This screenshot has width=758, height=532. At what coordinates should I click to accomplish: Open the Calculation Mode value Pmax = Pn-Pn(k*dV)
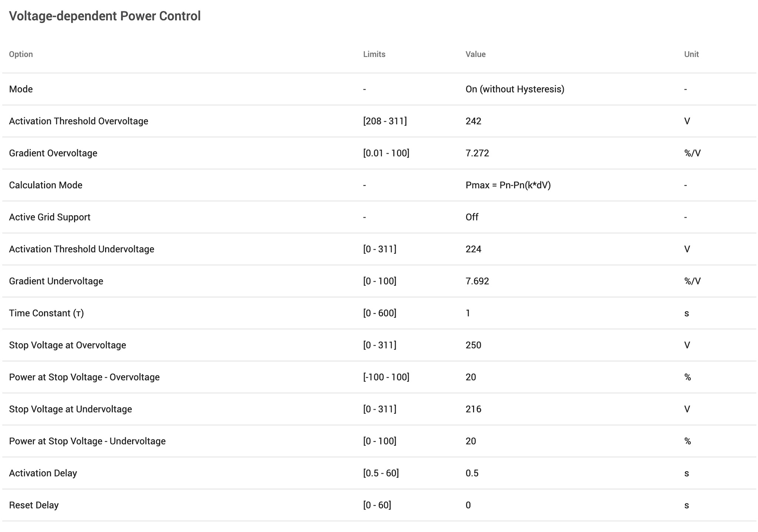[508, 185]
